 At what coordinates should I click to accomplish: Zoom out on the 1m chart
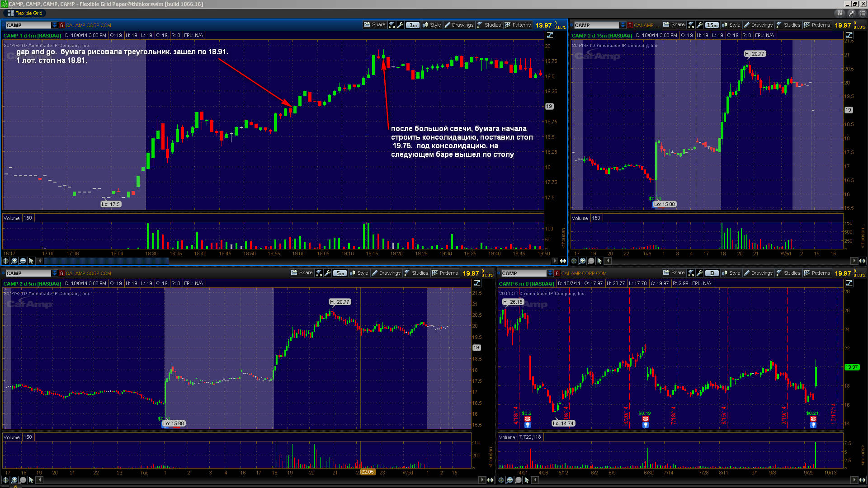click(23, 261)
